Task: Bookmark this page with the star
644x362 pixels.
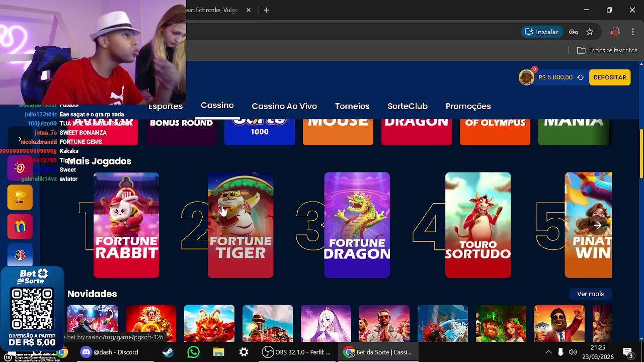Action: (590, 32)
